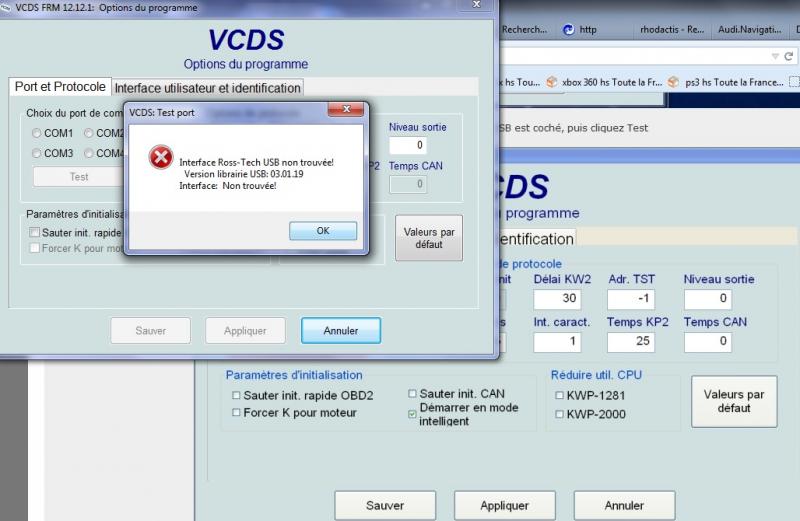Click the Adr. TST field showing -1
This screenshot has width=800, height=521.
click(x=631, y=299)
